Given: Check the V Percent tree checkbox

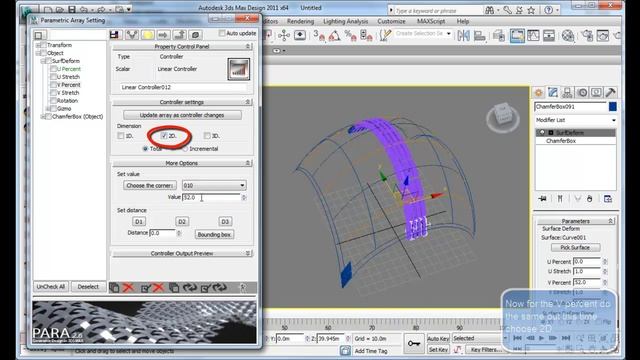Looking at the screenshot, I should 53,85.
